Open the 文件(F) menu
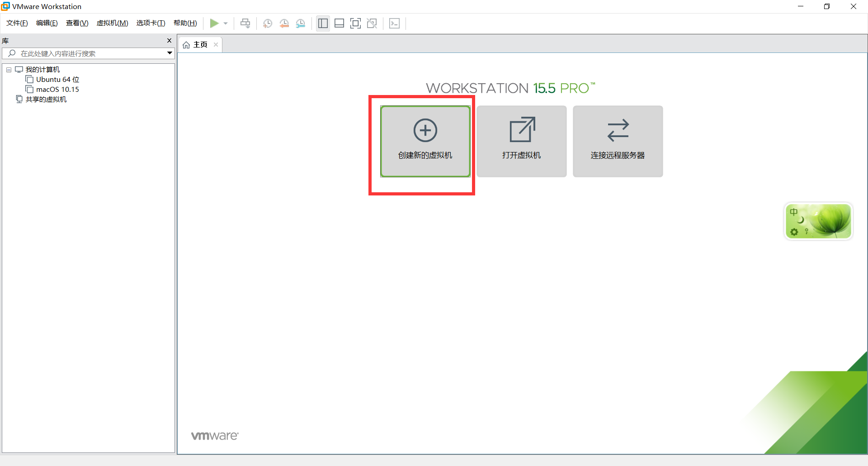 [x=17, y=23]
